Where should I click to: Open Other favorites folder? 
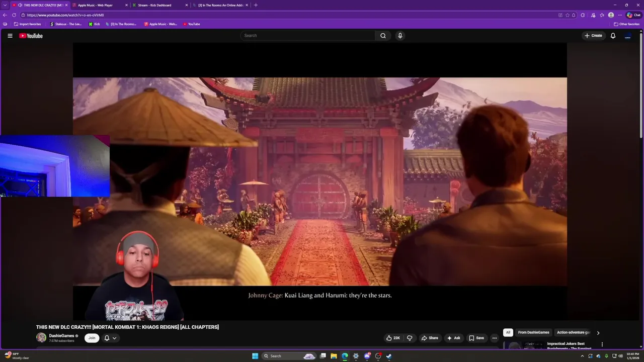(626, 24)
